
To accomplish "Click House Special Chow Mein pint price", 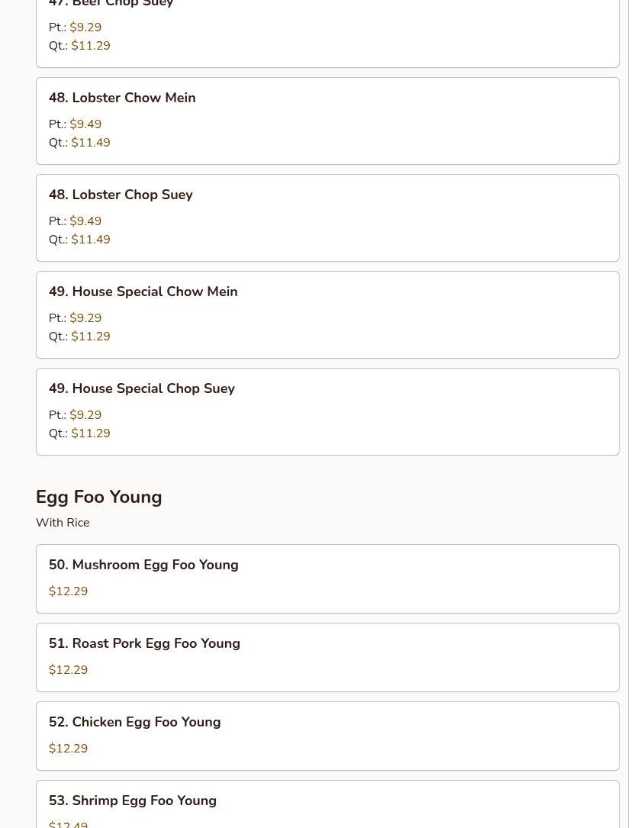I will (85, 318).
